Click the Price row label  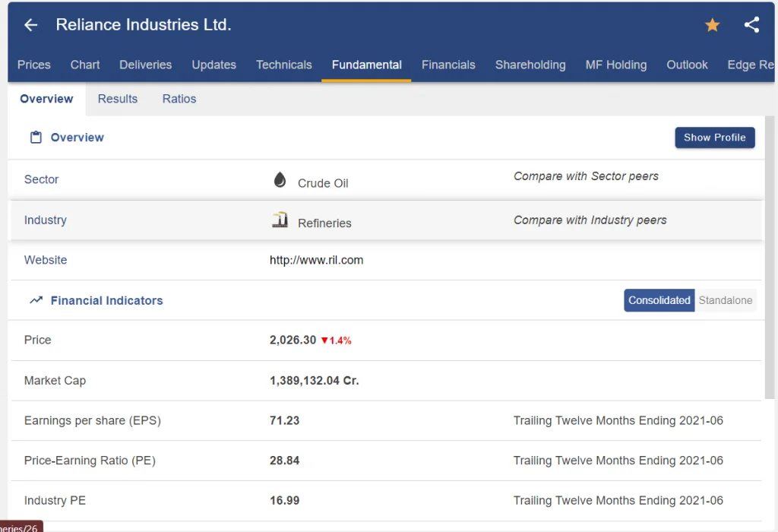[37, 340]
